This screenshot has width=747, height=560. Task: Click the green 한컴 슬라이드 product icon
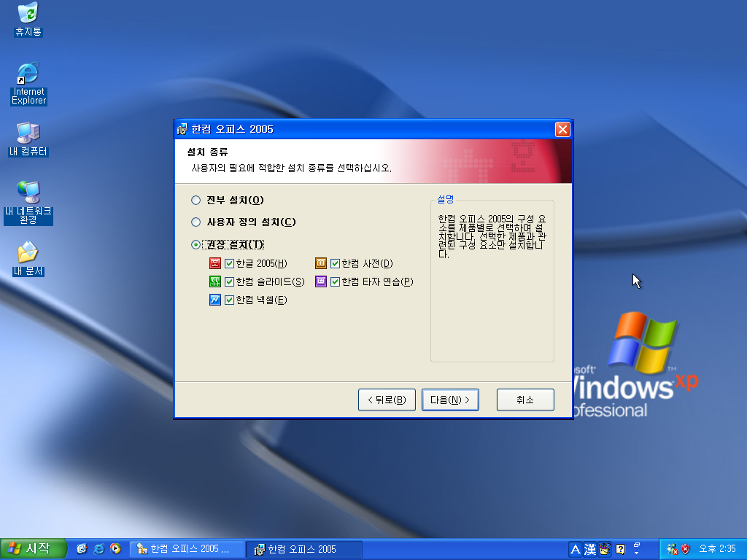pos(215,281)
